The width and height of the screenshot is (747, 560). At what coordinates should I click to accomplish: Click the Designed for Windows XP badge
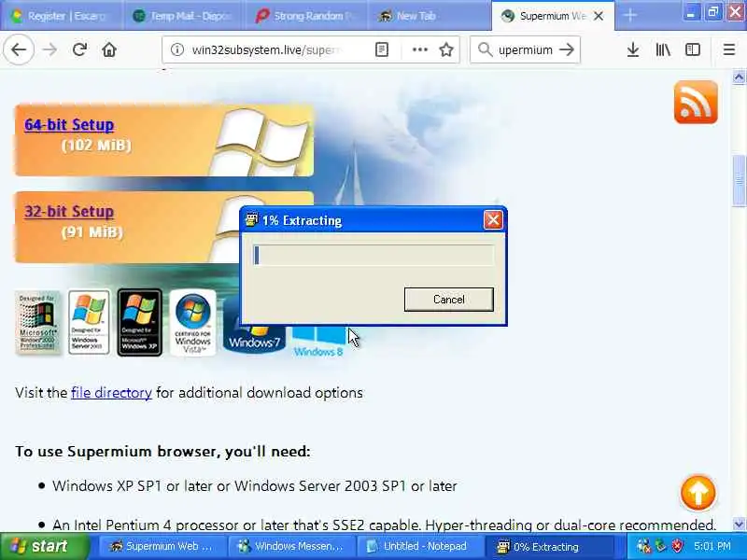(x=139, y=322)
